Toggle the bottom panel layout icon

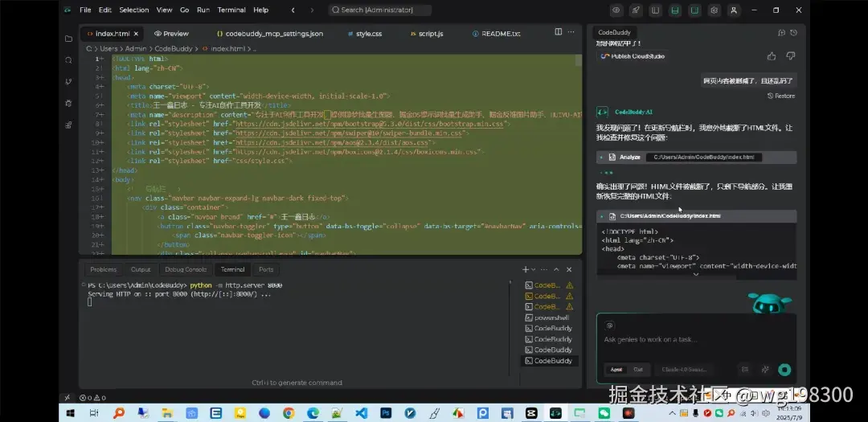coord(675,10)
